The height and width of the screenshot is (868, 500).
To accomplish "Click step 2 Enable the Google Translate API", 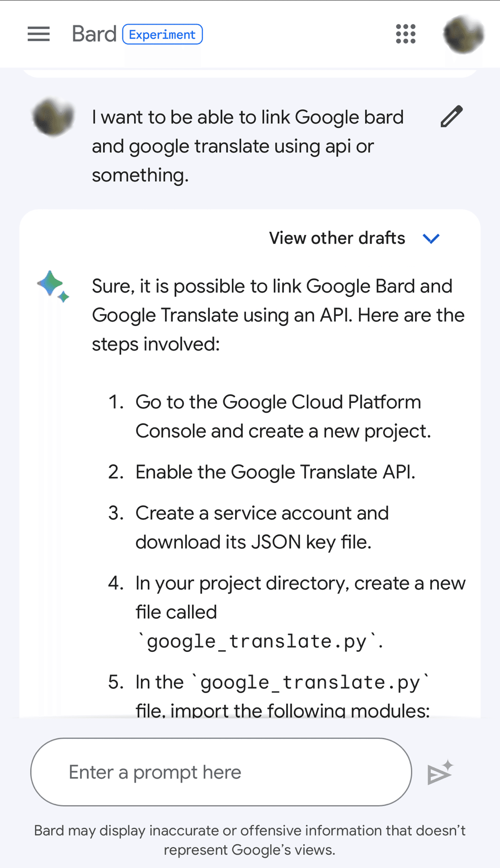I will point(275,472).
